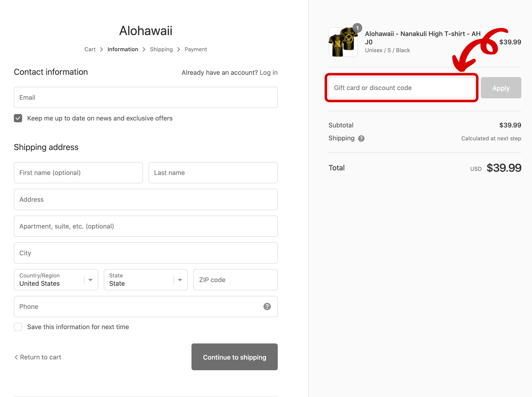Open the Country/Region dropdown

[x=56, y=280]
